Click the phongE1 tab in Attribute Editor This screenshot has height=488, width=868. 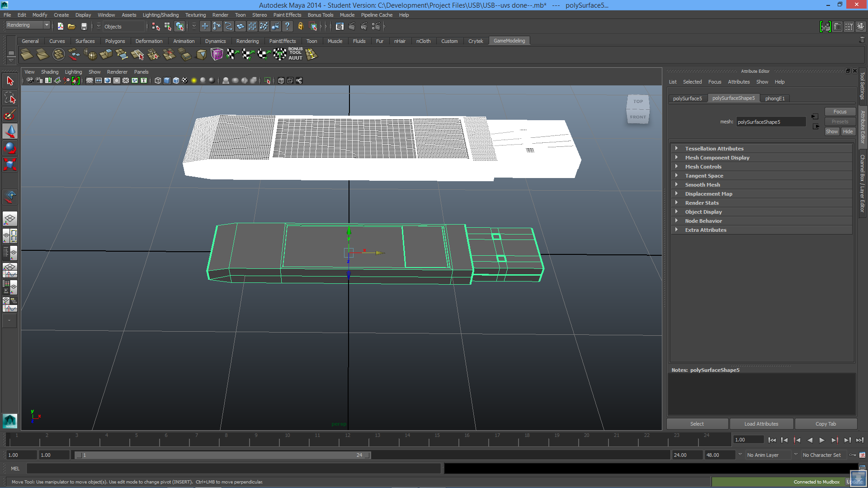point(775,98)
